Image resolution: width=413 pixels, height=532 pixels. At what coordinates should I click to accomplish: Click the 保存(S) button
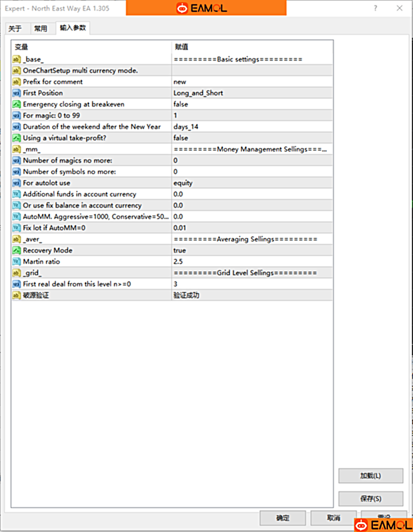click(x=371, y=499)
